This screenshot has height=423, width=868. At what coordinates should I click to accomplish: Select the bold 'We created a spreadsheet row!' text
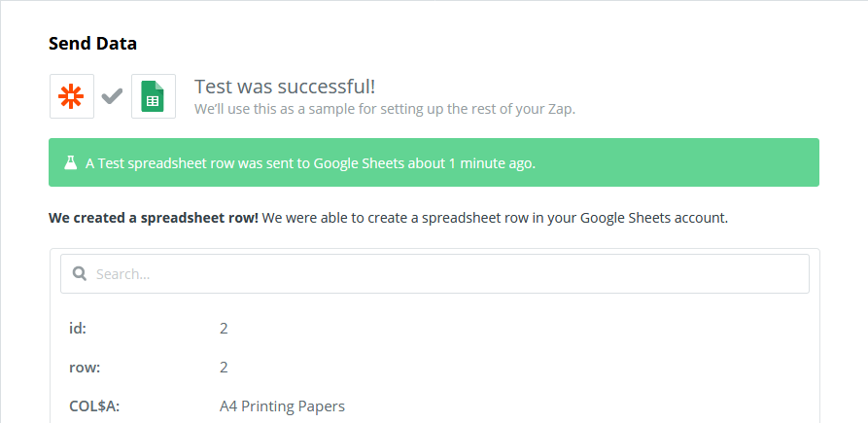tap(154, 218)
